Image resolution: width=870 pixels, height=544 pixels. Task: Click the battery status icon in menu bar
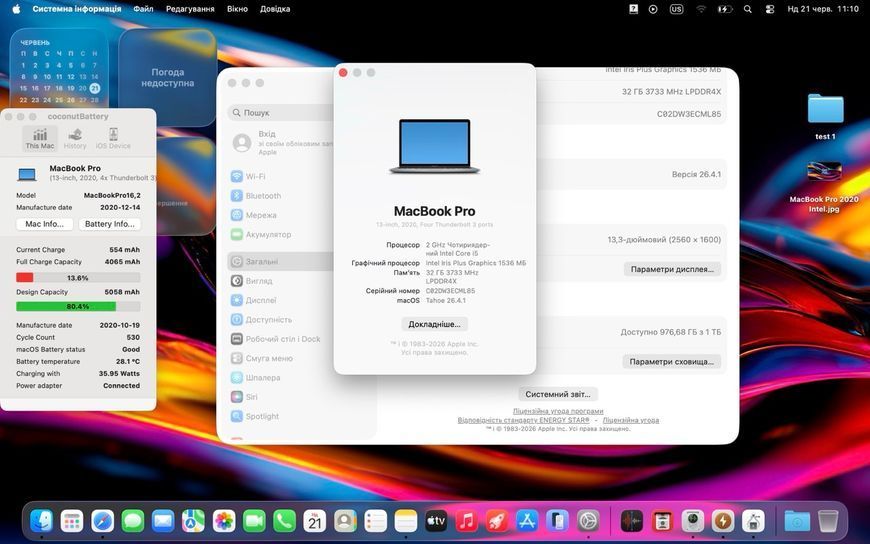tap(725, 9)
